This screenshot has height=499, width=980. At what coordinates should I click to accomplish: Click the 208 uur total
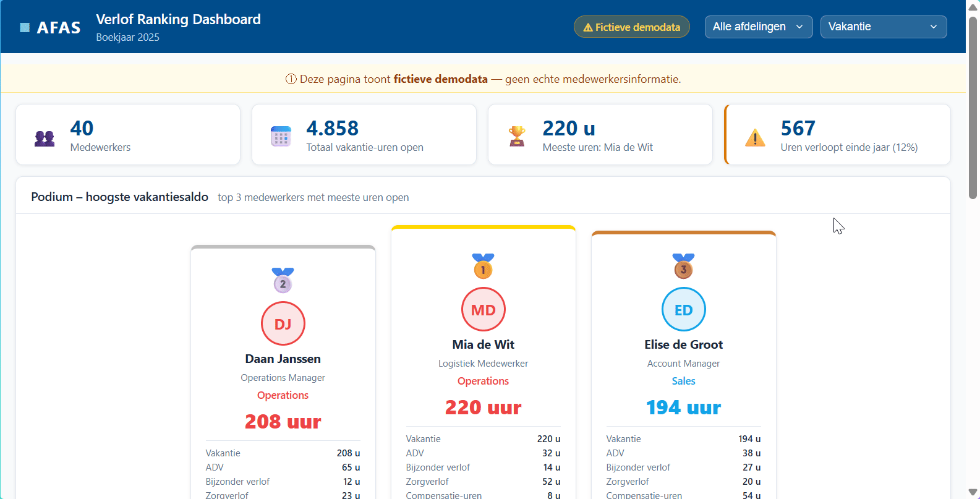tap(283, 422)
